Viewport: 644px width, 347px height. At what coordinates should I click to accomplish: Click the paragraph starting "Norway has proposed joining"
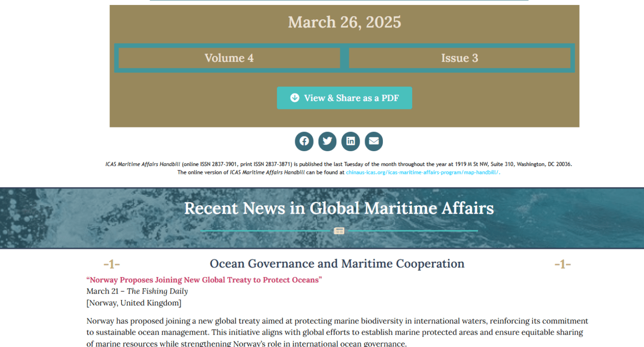tap(337, 332)
